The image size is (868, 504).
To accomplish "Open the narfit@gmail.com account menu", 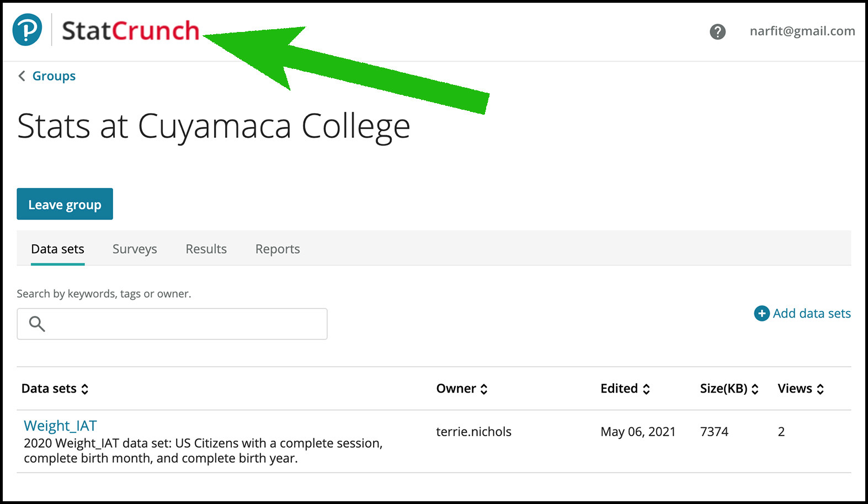I will coord(802,31).
